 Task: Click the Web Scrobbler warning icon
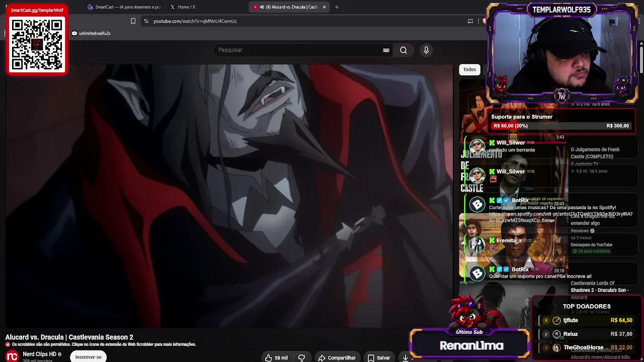click(x=8, y=344)
